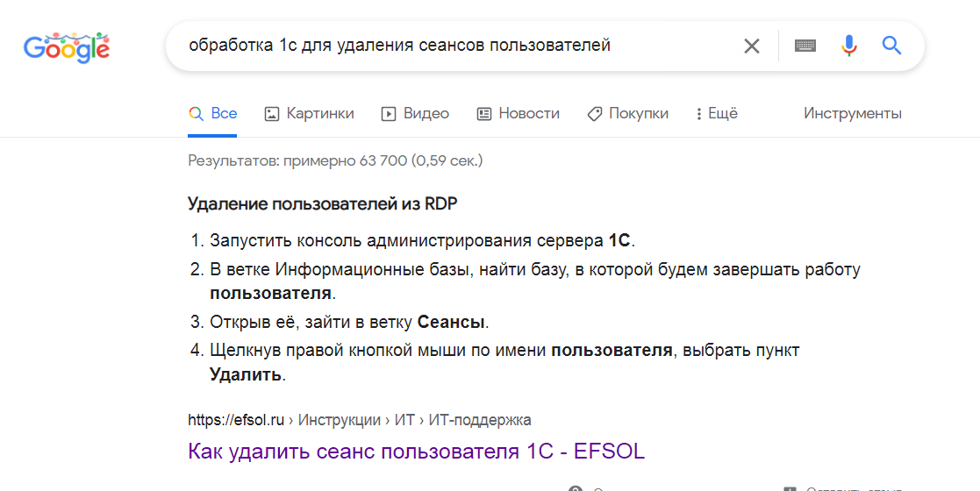Screen dimensions: 980x491
Task: Click the Картинки image icon
Action: point(271,114)
